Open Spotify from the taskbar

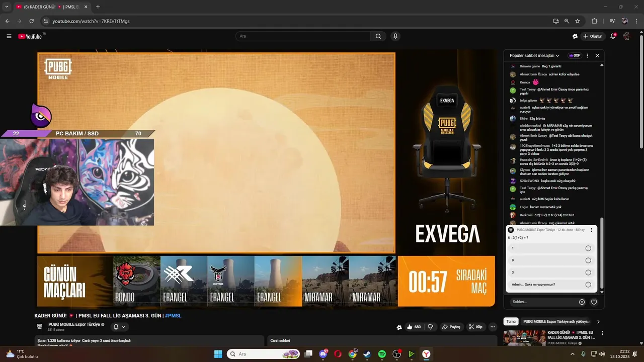382,354
